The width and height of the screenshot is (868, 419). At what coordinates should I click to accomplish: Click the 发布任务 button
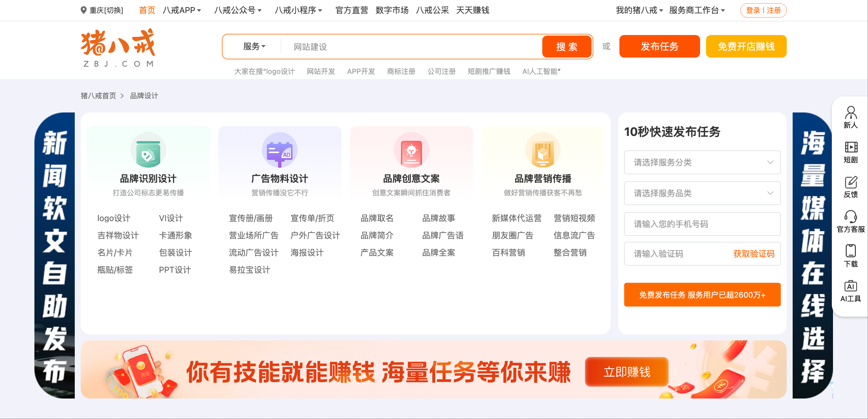[659, 46]
